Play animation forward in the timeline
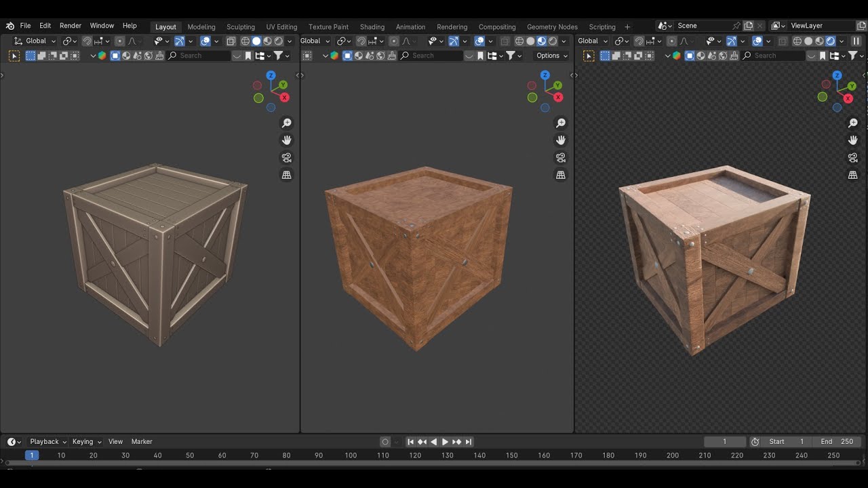The image size is (868, 488). click(x=445, y=442)
